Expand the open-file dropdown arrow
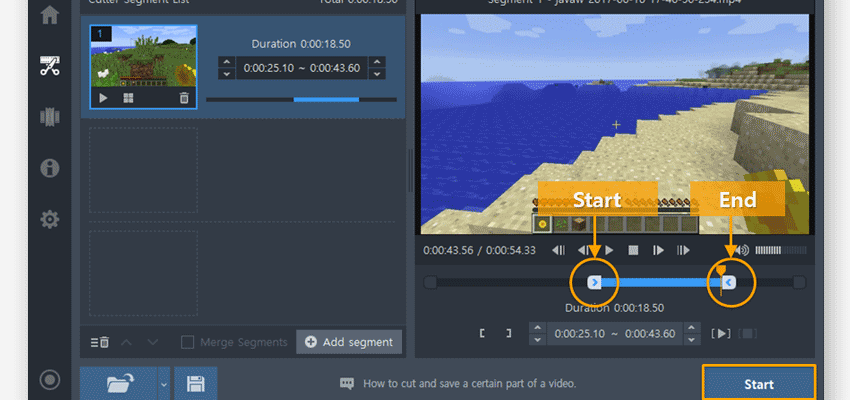 (x=164, y=383)
